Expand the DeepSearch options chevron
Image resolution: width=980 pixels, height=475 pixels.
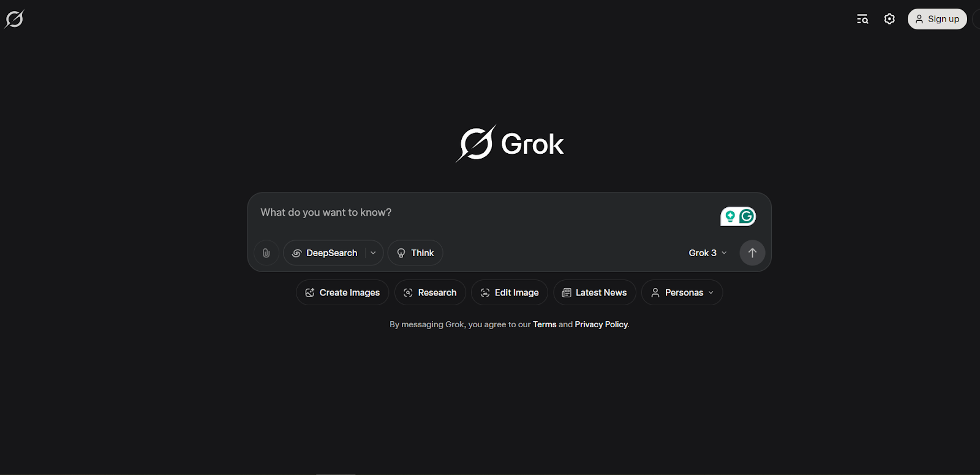374,253
